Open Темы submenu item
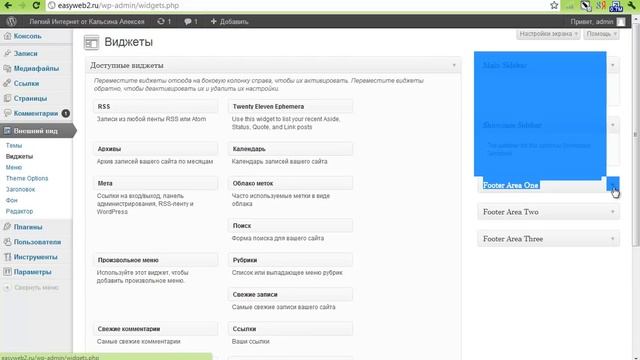This screenshot has height=360, width=640. (14, 145)
